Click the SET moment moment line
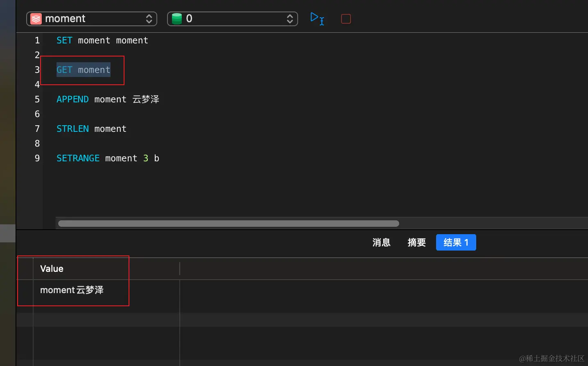 pyautogui.click(x=102, y=40)
